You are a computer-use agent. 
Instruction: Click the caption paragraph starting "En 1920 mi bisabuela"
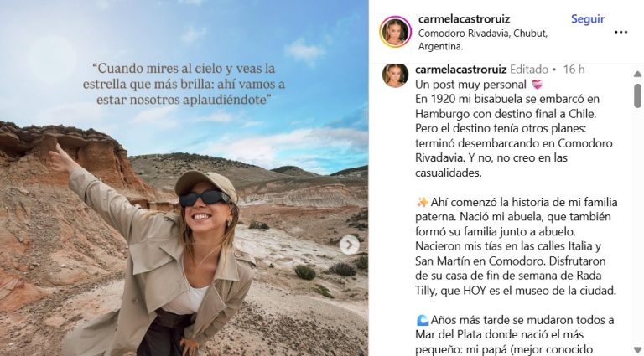tap(514, 136)
